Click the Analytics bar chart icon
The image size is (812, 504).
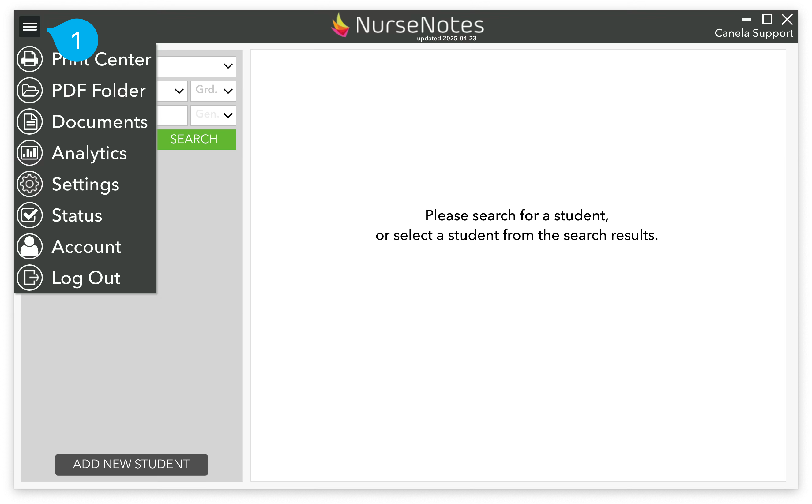point(30,153)
